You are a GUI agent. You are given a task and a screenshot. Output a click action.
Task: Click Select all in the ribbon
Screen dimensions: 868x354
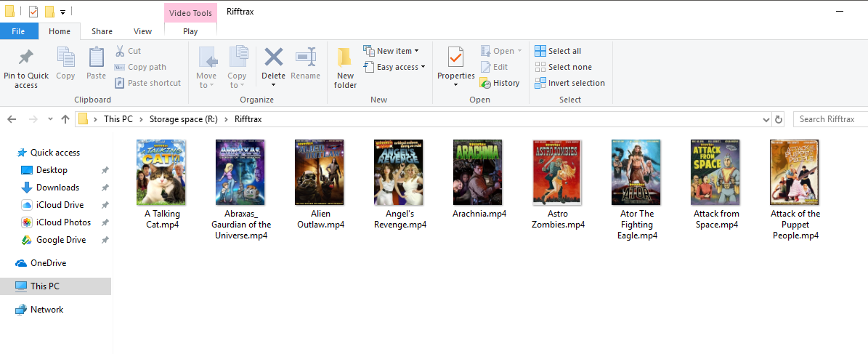coord(558,51)
